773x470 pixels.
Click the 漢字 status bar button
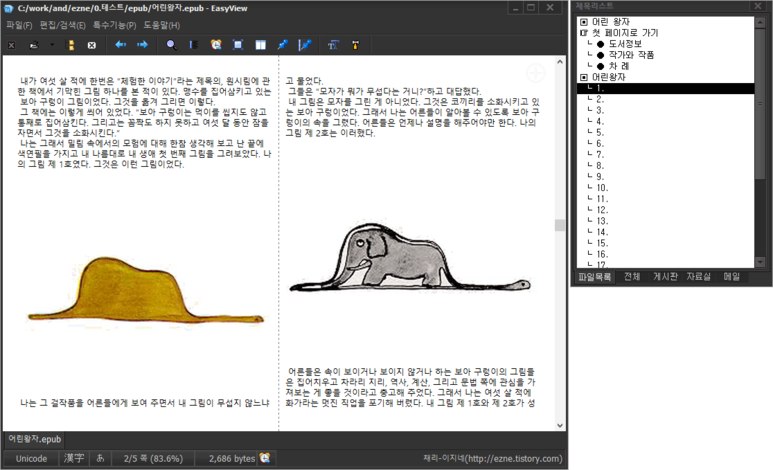[73, 458]
